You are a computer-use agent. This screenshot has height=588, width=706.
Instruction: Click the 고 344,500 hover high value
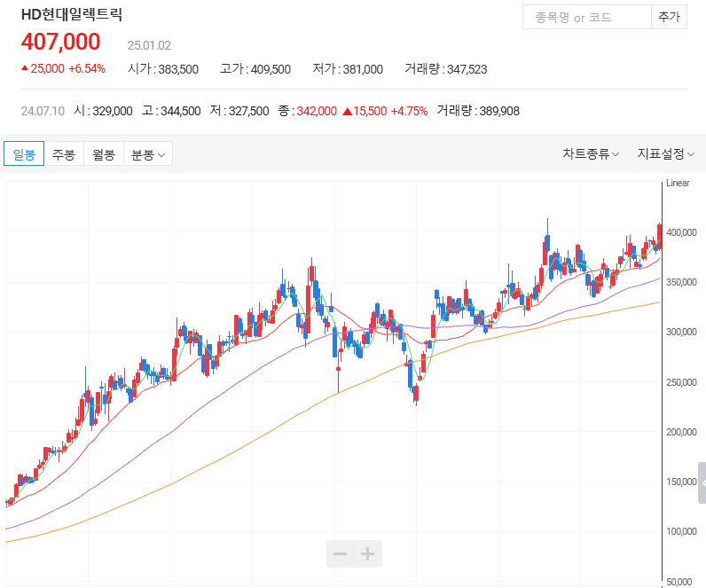click(x=171, y=111)
